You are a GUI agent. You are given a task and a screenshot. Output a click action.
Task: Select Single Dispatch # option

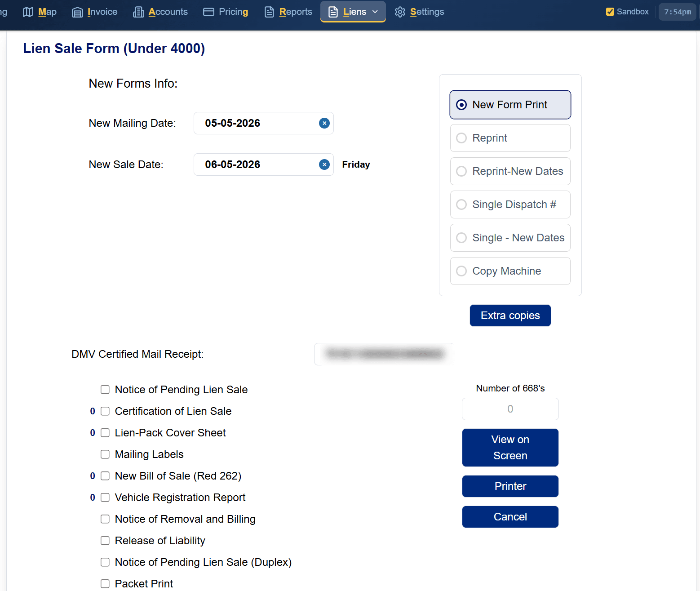(x=510, y=204)
